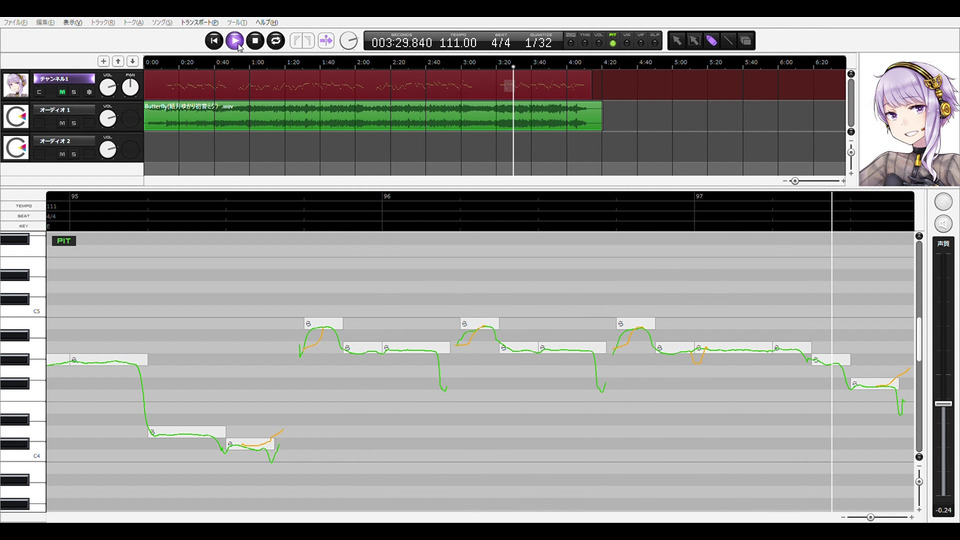Open the トランスポート (Transport) menu
Screen dimensions: 960x540
click(199, 23)
